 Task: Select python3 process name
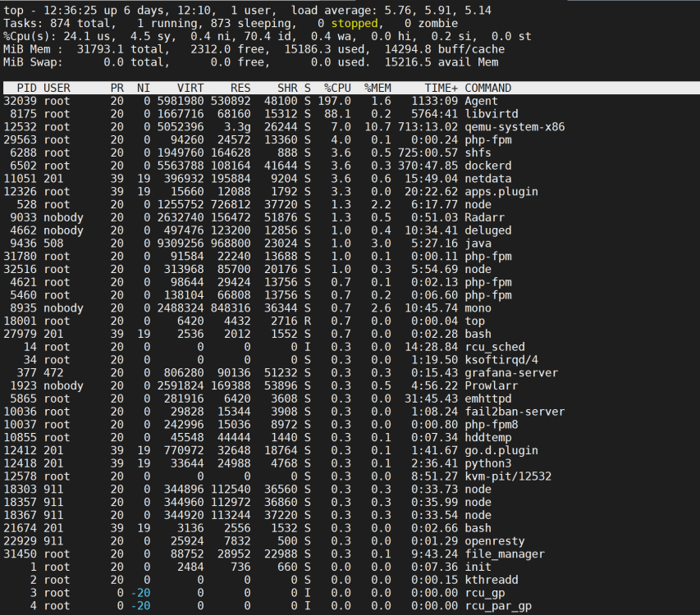tap(488, 463)
